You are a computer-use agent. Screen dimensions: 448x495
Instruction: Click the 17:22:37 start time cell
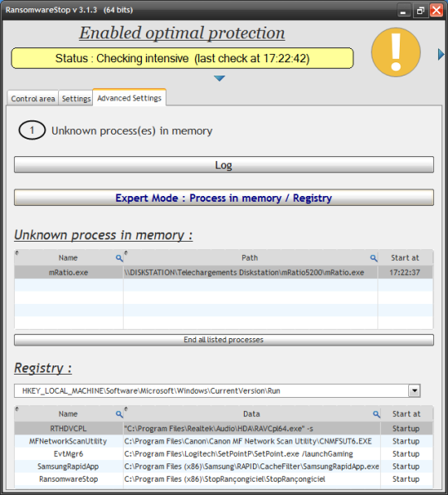[405, 272]
